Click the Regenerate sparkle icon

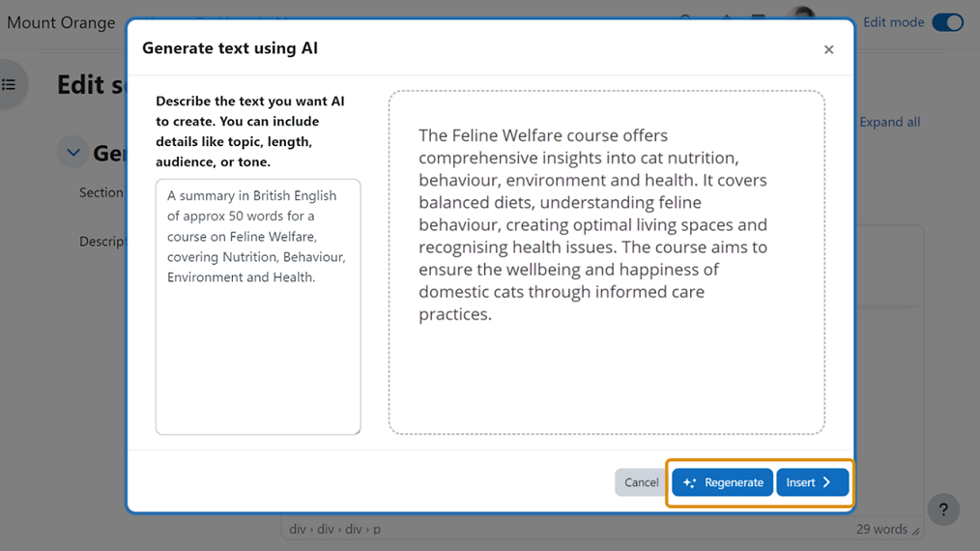tap(690, 482)
